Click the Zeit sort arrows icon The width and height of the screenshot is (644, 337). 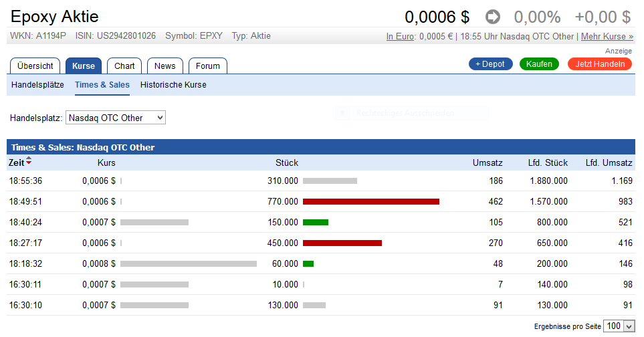tap(29, 162)
